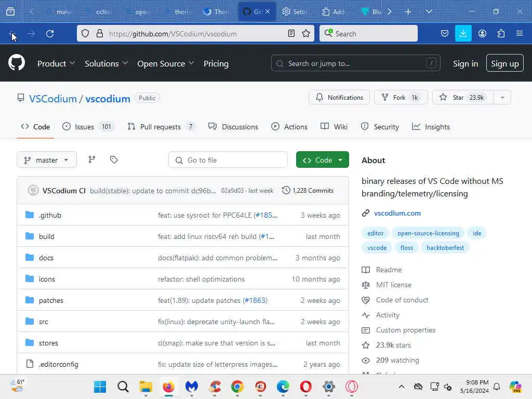Launch Google Chrome from taskbar
Screen dimensions: 532x399
point(237,387)
